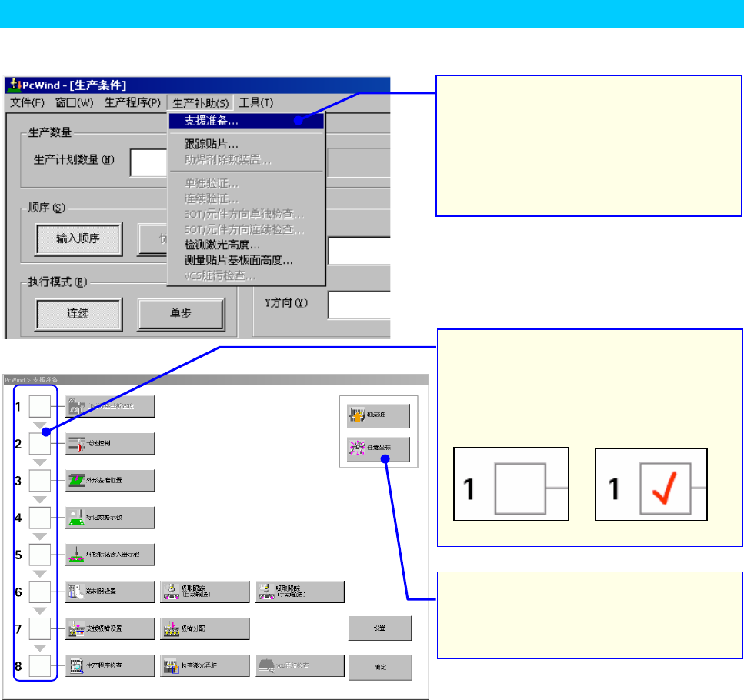The height and width of the screenshot is (700, 744).
Task: Click greyed SOT/元件方向连续检查... entry
Action: (246, 229)
